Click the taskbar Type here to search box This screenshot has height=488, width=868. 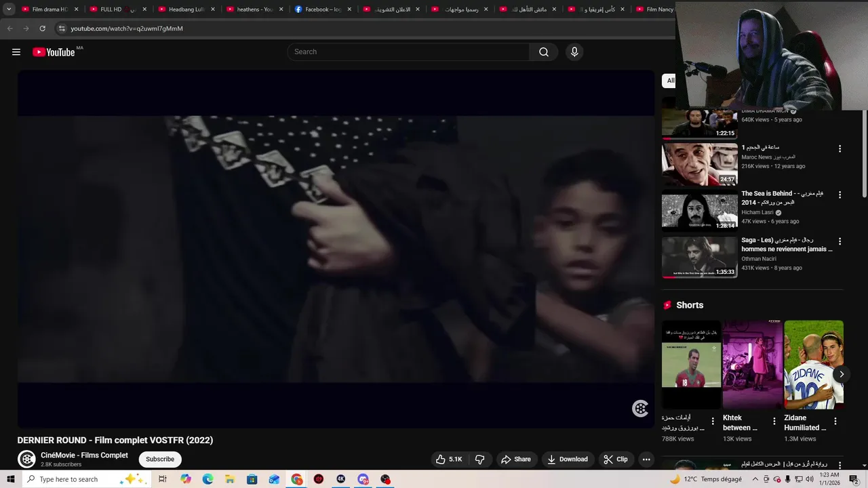(x=86, y=479)
